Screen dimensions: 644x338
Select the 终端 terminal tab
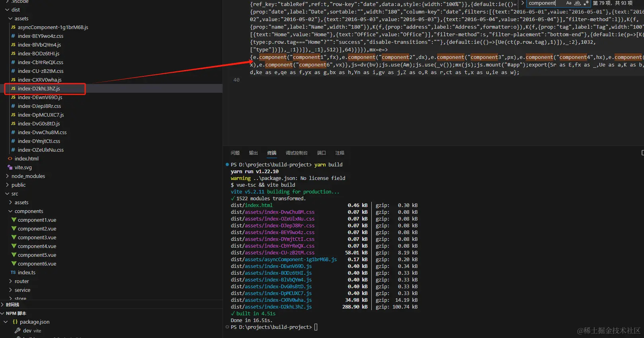272,153
